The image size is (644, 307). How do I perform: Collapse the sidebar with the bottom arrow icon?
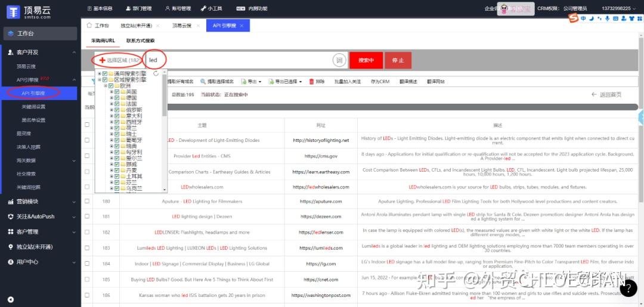click(x=11, y=300)
